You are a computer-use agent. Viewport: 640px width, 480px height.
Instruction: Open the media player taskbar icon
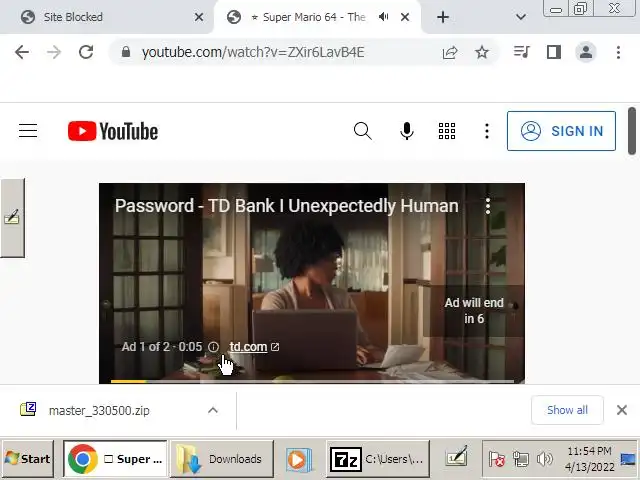(x=299, y=459)
